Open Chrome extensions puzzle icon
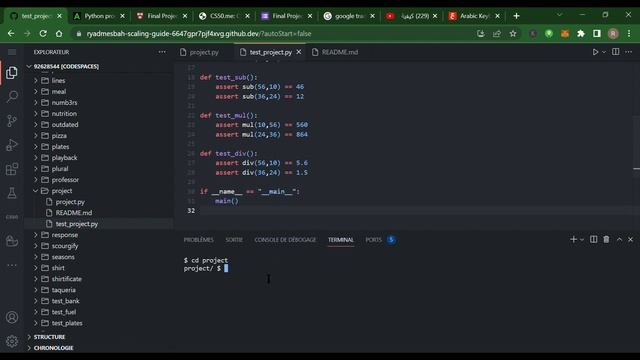The image size is (640, 360). click(581, 33)
